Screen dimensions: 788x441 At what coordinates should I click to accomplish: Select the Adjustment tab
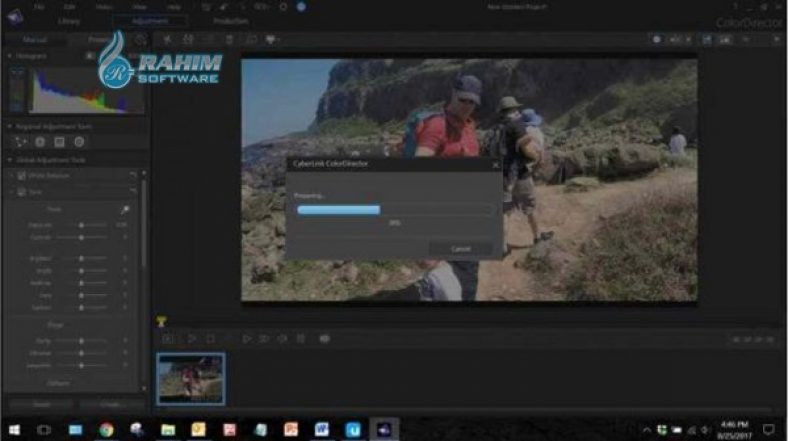tap(150, 21)
